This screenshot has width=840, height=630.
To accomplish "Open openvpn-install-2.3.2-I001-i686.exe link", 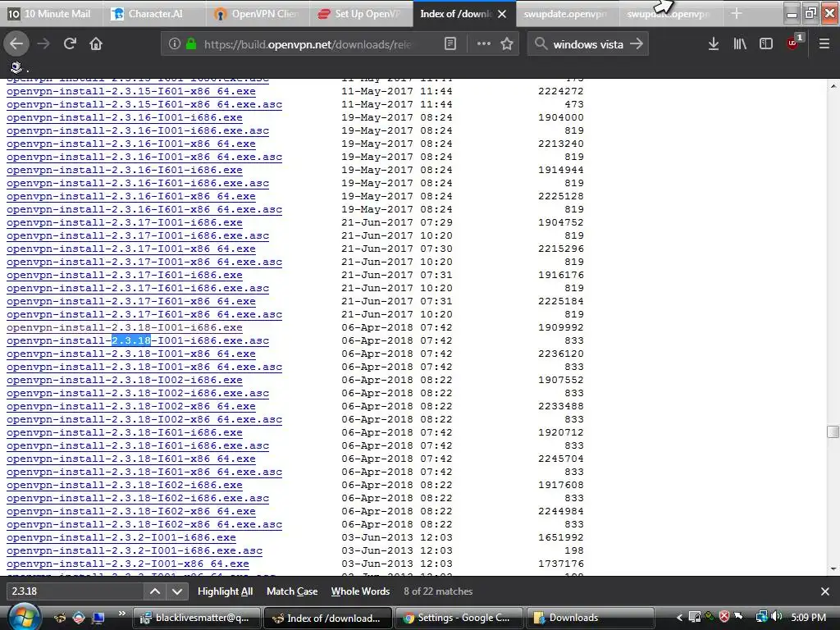I will coord(121,537).
